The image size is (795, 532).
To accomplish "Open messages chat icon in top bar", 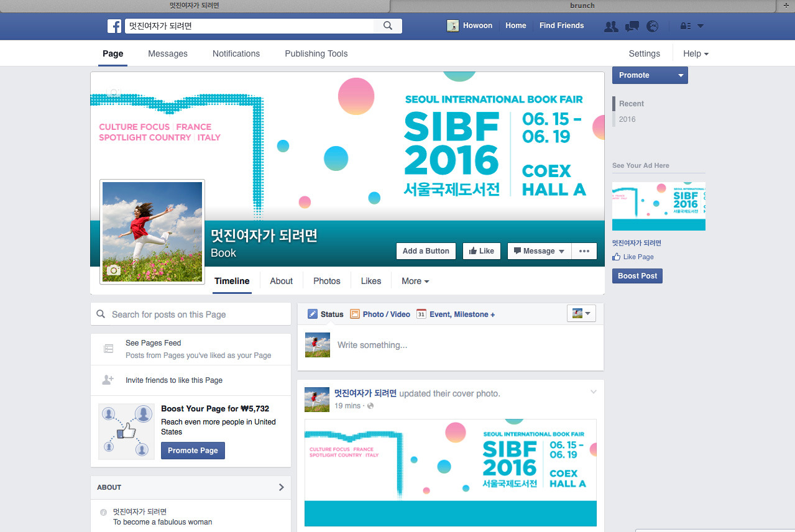I will tap(632, 26).
